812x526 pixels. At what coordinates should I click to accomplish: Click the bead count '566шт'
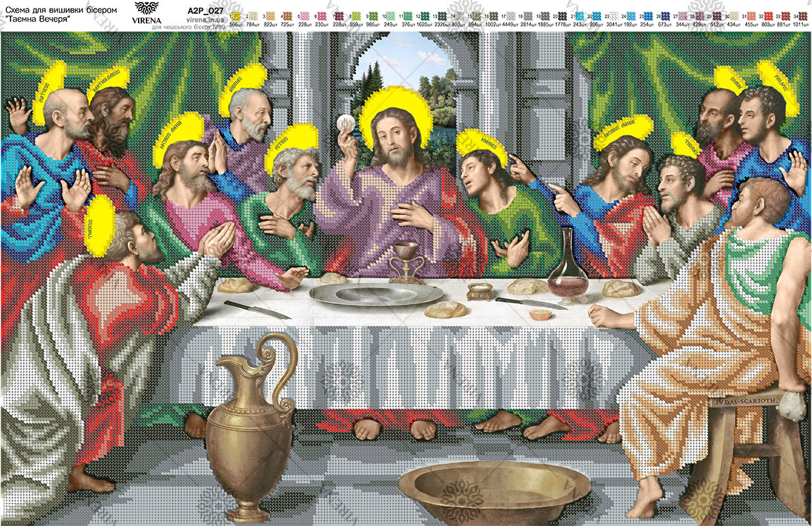click(235, 24)
